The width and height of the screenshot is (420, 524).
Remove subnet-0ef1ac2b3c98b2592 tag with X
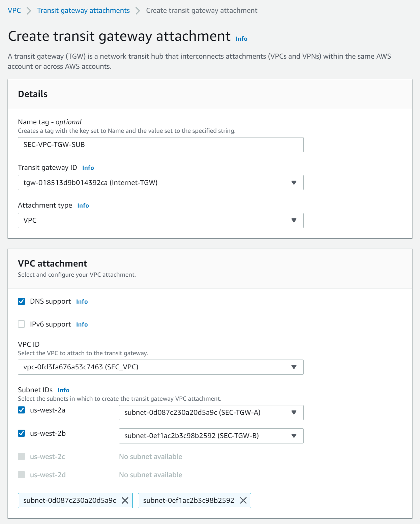(243, 500)
